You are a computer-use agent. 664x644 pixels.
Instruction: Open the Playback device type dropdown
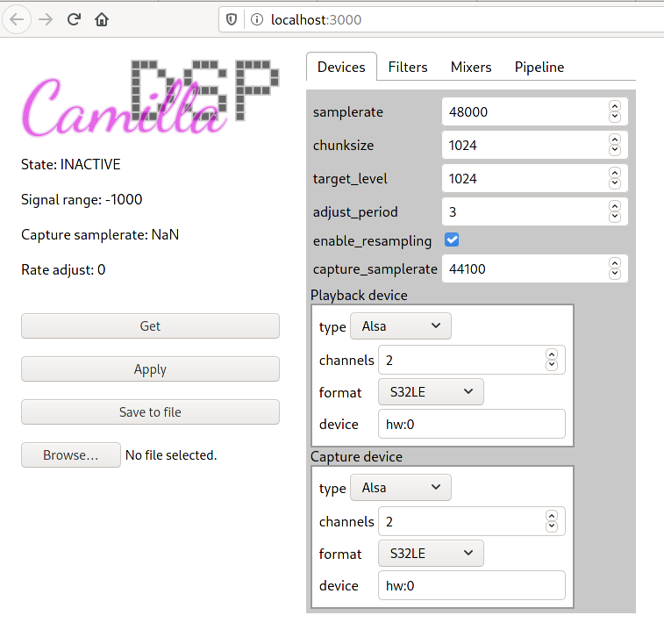(x=401, y=326)
